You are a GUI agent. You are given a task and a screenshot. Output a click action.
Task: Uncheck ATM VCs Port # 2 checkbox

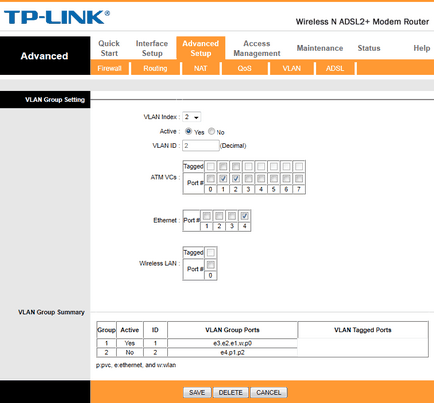[236, 179]
